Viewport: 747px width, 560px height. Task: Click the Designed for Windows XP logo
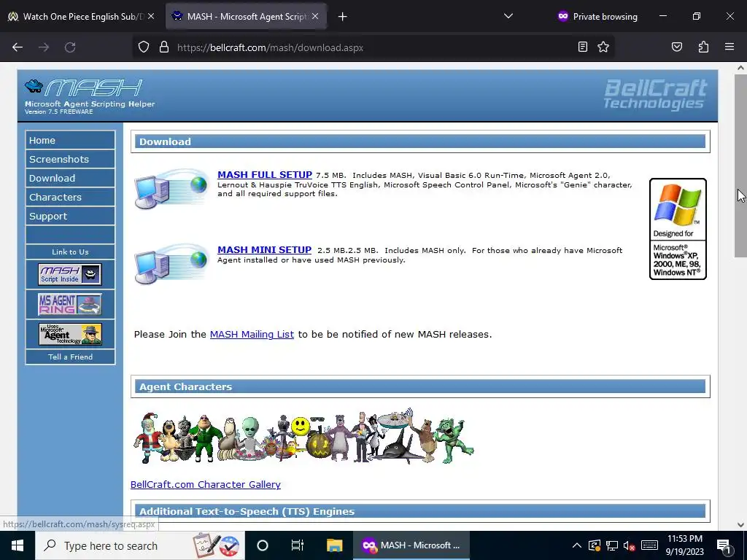(678, 228)
